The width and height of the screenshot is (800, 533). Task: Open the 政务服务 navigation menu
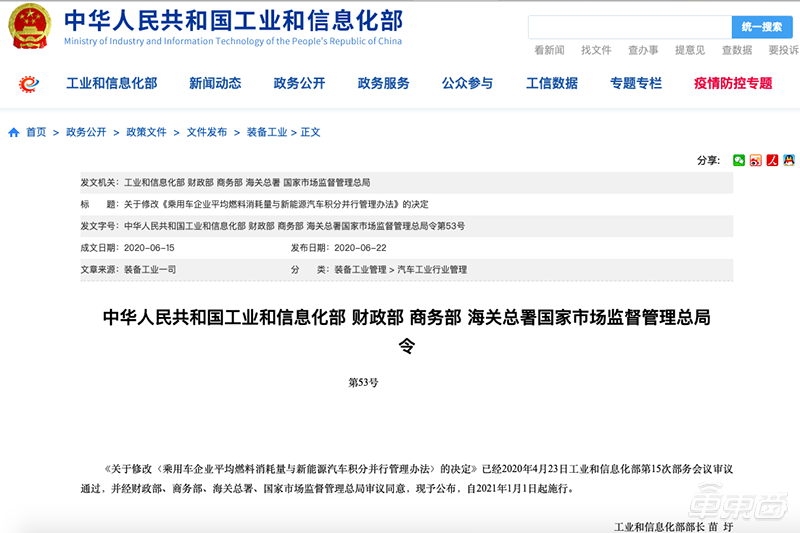click(383, 84)
